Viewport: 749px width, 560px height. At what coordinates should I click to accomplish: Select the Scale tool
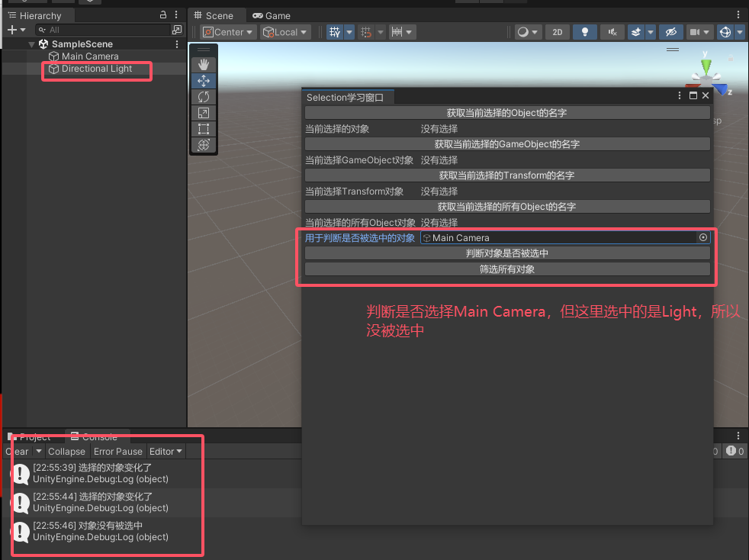[x=202, y=112]
